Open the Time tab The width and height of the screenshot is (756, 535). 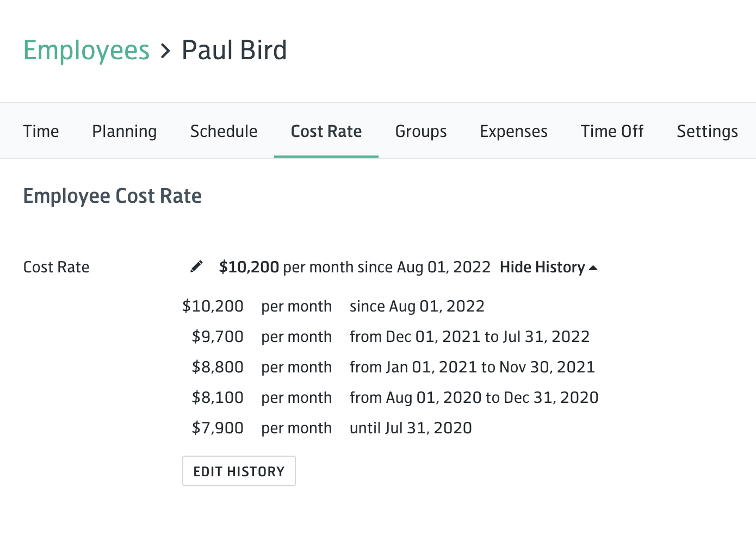[x=41, y=131]
